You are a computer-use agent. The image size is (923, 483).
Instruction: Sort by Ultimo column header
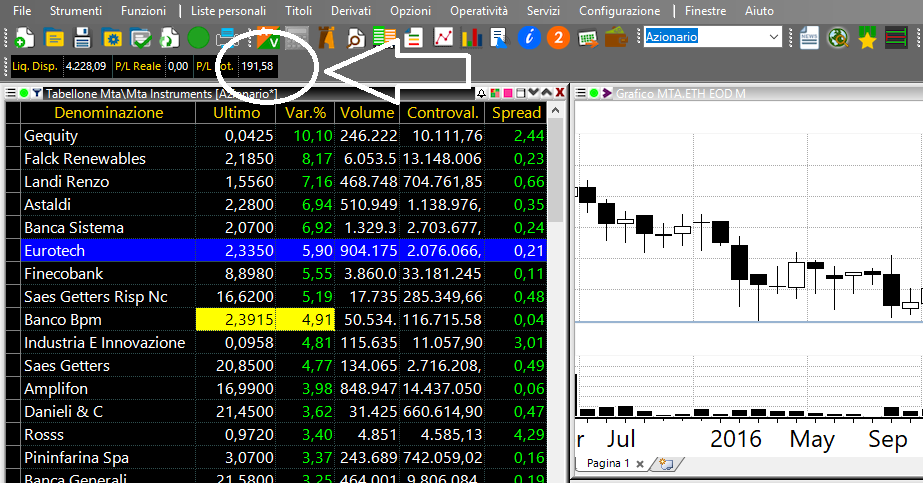(x=236, y=112)
